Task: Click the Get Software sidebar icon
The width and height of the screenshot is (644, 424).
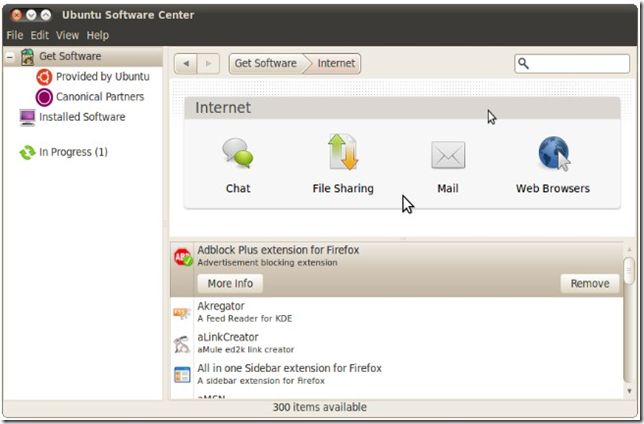Action: click(28, 57)
